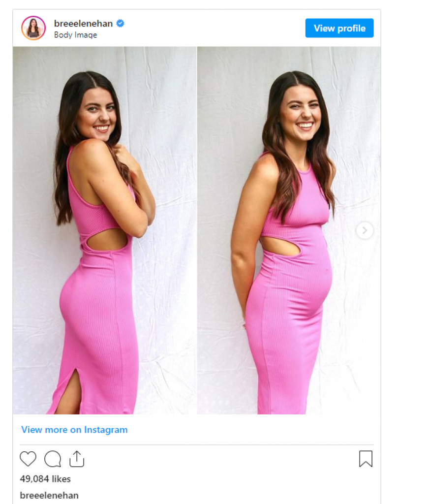Open comments with the speech bubble icon
Image resolution: width=427 pixels, height=504 pixels.
(x=53, y=459)
